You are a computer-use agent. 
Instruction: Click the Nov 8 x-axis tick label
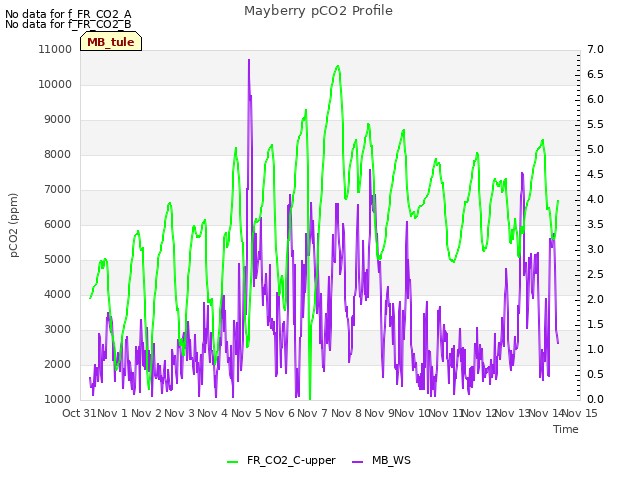(x=346, y=413)
